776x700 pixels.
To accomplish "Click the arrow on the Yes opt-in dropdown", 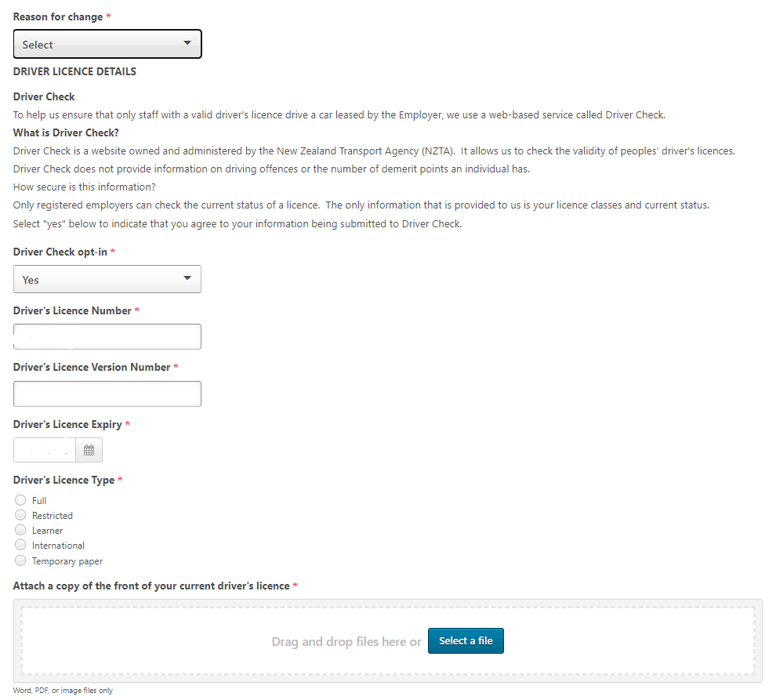I will (187, 278).
